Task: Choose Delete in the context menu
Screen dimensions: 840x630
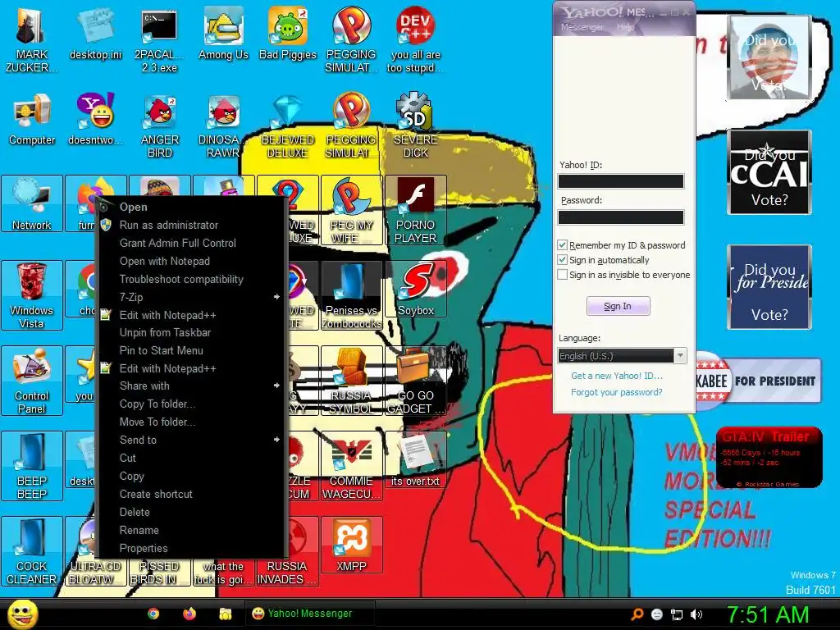Action: tap(192, 512)
